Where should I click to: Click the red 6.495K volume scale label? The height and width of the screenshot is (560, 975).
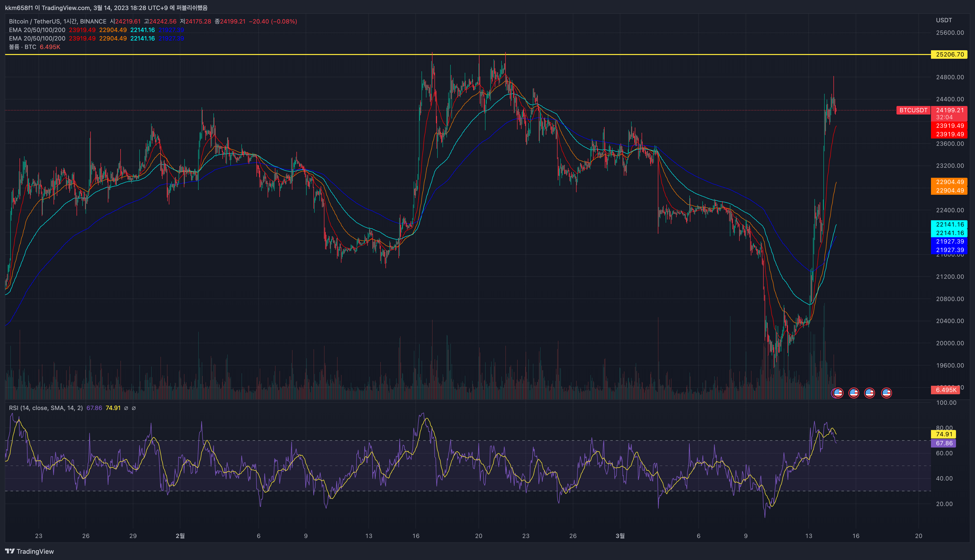click(x=946, y=390)
